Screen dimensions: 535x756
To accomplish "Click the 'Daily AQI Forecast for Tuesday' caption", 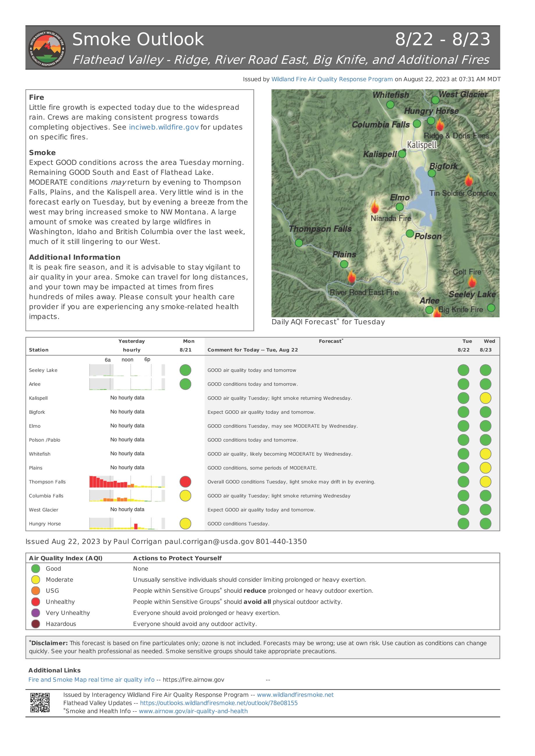I will [x=328, y=322].
